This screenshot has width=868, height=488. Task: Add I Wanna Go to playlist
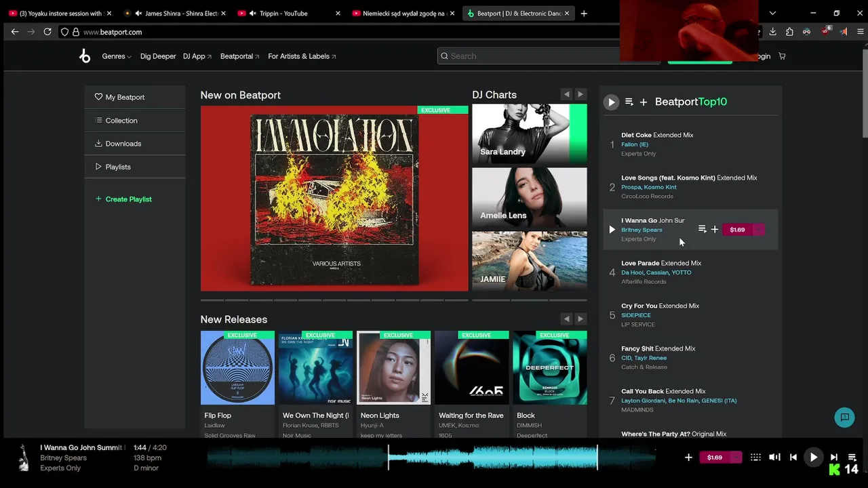(715, 230)
